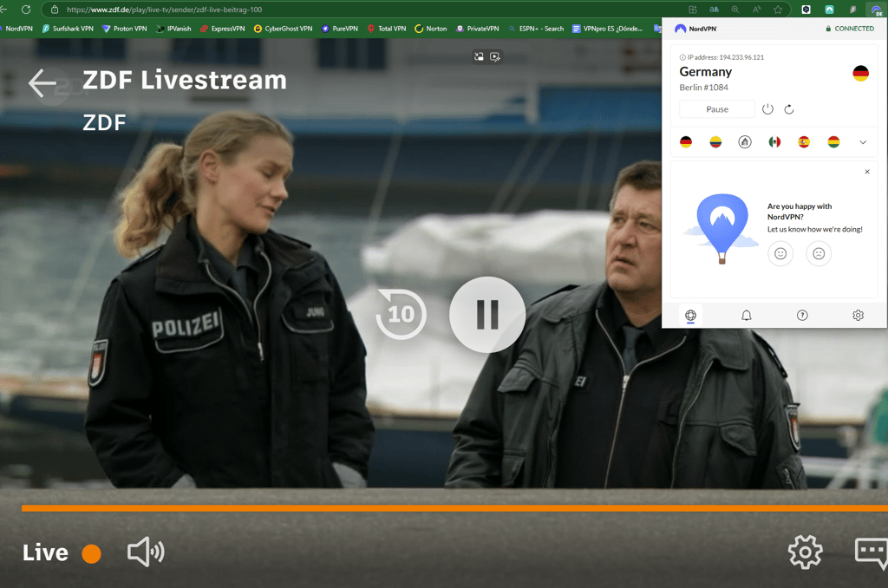Click the orange video progress bar
Screen dimensions: 888x588
[x=454, y=508]
